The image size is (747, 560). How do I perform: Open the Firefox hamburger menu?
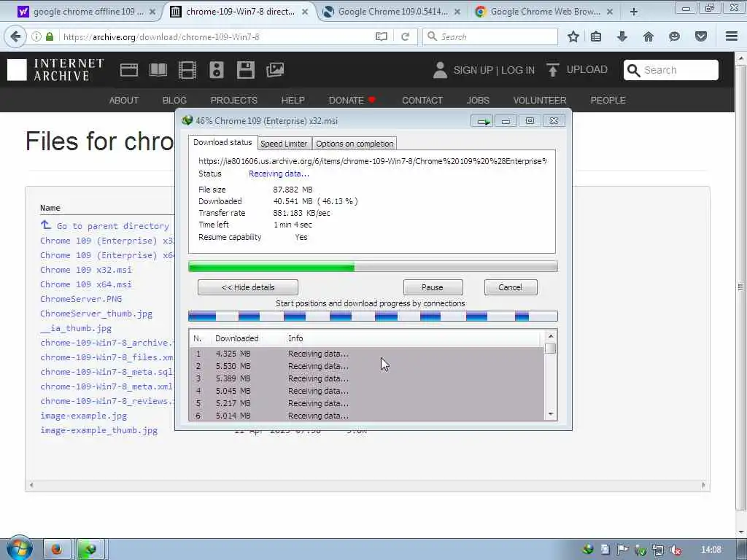(732, 36)
